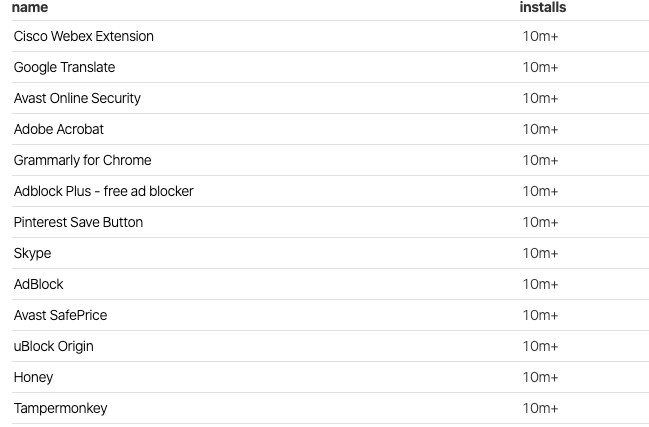Select the Pinterest Save Button row

click(78, 222)
